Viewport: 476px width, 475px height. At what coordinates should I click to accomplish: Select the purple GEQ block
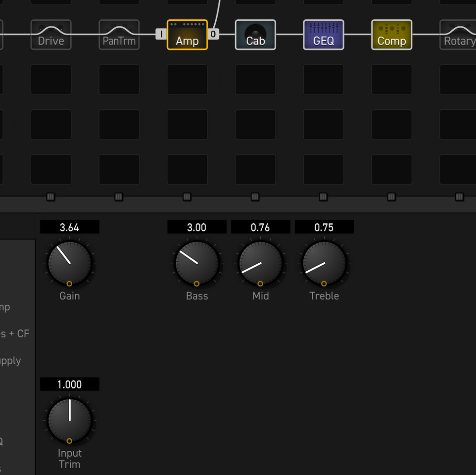pos(324,35)
